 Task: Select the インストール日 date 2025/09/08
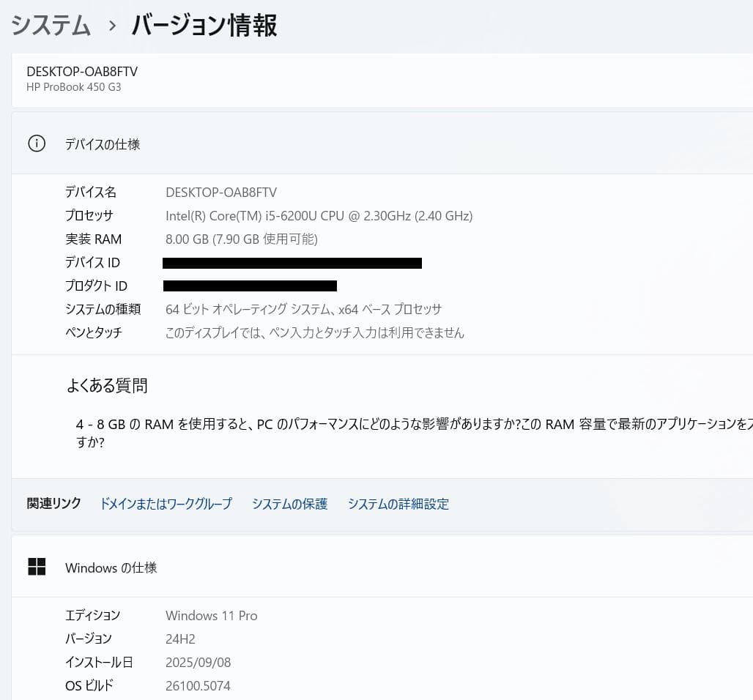coord(199,662)
